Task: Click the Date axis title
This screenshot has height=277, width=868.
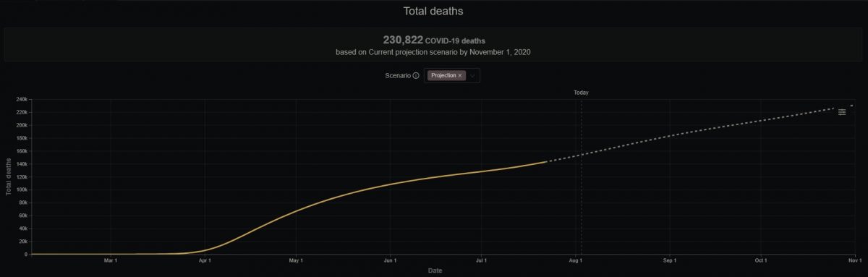Action: pos(435,270)
